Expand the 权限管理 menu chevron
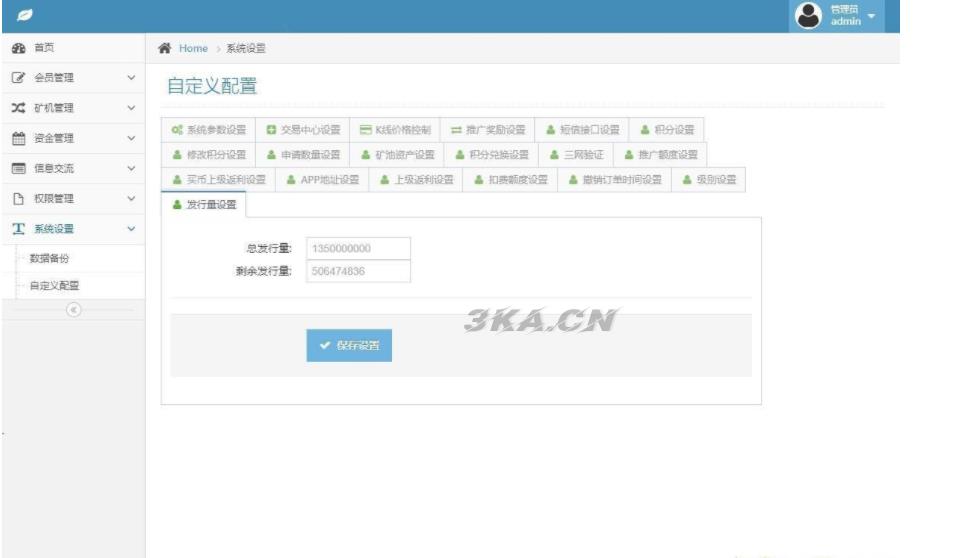The width and height of the screenshot is (954, 558). pyautogui.click(x=131, y=198)
